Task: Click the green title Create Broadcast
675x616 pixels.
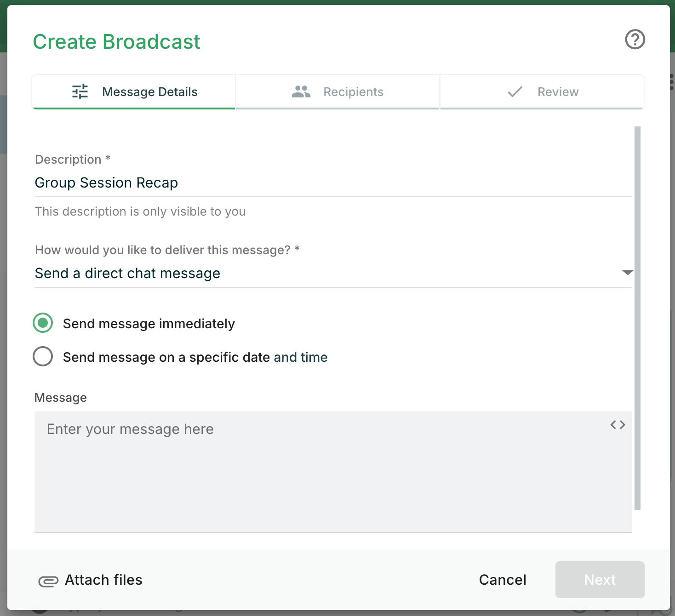Action: (x=116, y=41)
